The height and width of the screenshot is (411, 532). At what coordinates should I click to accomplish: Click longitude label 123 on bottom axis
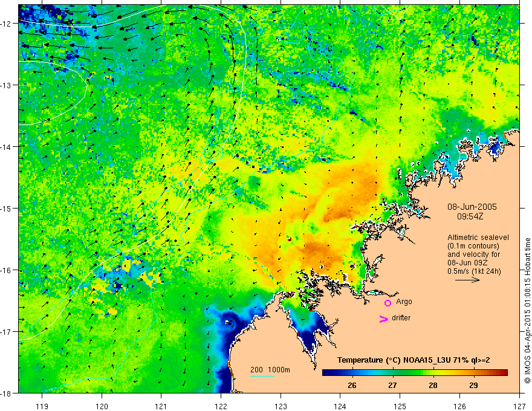(x=281, y=406)
